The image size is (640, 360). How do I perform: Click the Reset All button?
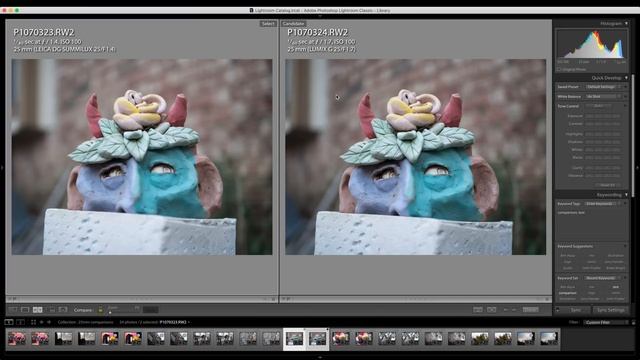tap(607, 185)
